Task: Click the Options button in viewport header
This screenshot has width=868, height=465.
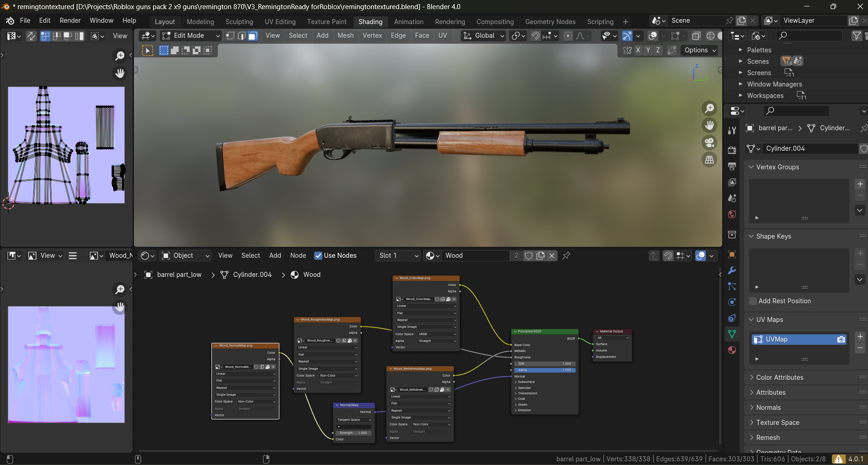Action: coord(700,50)
